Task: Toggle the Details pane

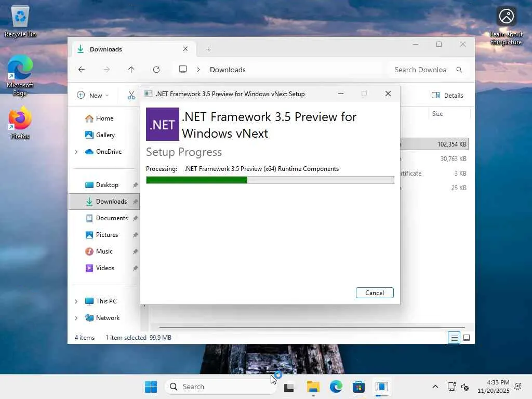Action: [x=447, y=96]
